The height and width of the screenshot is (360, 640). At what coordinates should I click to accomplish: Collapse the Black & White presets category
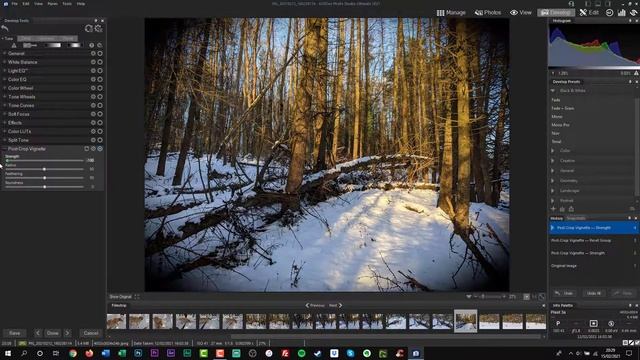(x=553, y=91)
